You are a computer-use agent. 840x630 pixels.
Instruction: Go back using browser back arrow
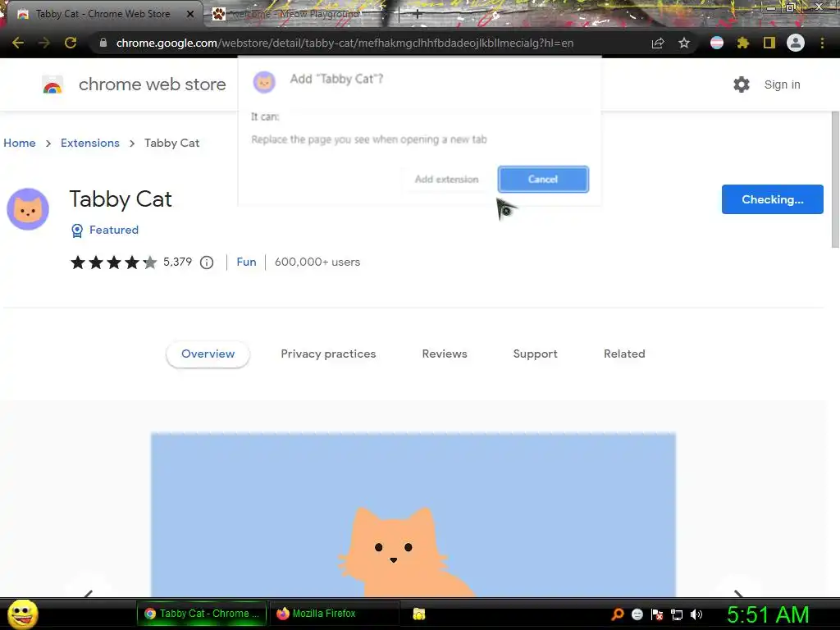pos(18,43)
